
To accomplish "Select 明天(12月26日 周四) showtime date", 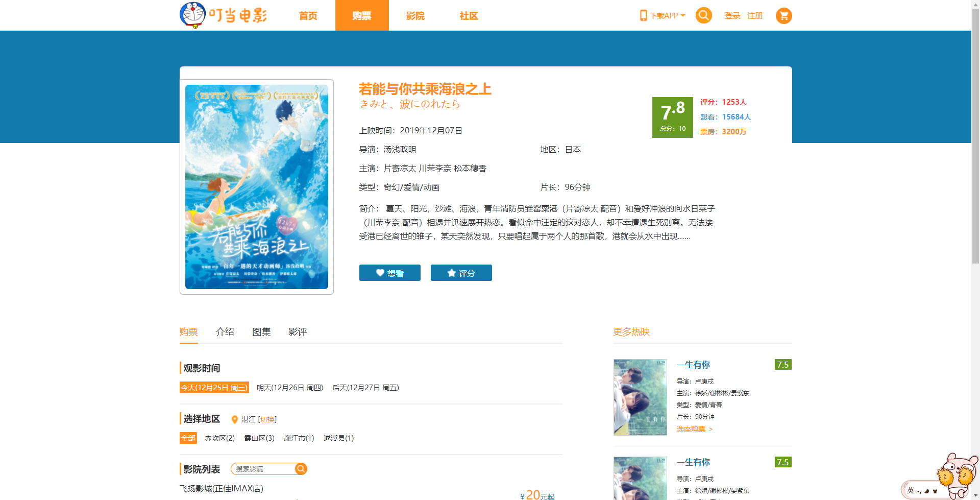I will 290,388.
